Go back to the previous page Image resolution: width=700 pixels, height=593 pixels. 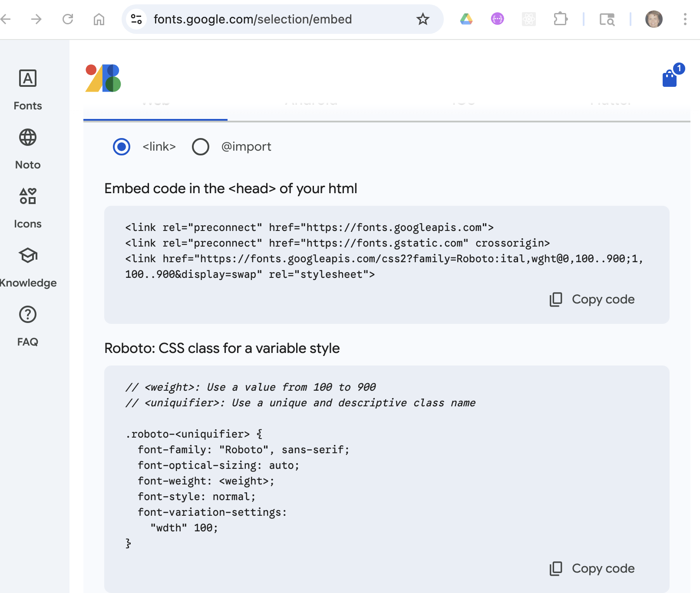tap(6, 19)
